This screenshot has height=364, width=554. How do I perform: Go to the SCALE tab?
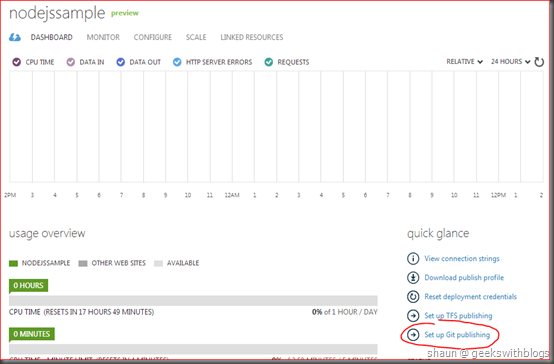tap(196, 37)
